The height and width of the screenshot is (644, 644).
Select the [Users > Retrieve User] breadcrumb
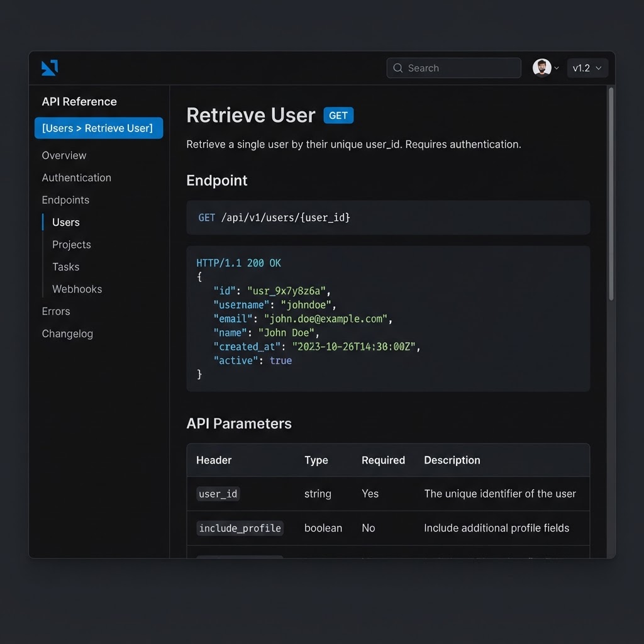(99, 128)
